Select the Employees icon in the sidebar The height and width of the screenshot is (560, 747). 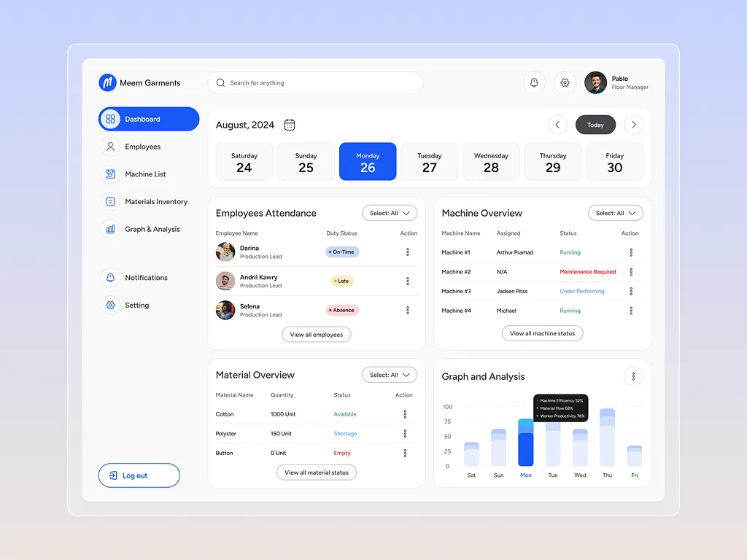coord(110,147)
